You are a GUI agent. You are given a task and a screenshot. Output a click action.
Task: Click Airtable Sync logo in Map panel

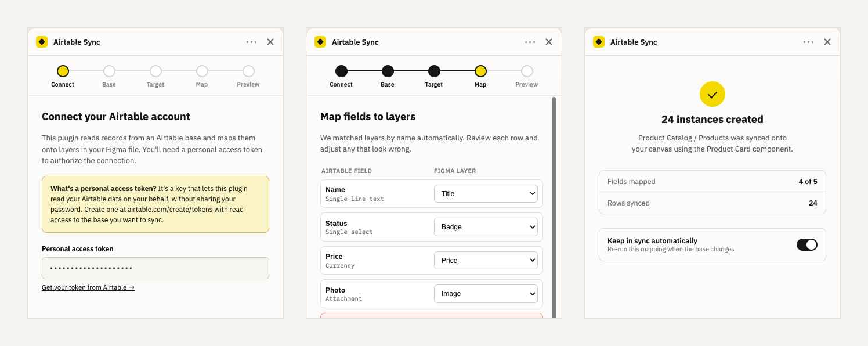[320, 42]
